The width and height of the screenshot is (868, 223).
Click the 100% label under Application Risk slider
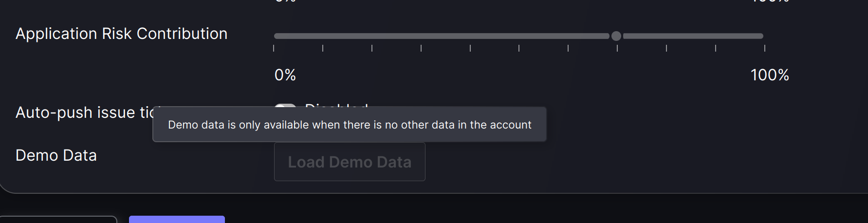(x=770, y=75)
